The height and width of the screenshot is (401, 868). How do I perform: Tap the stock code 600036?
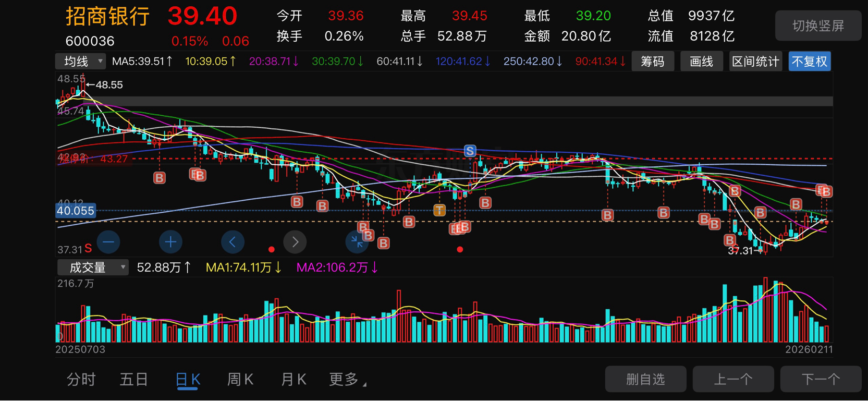point(90,41)
